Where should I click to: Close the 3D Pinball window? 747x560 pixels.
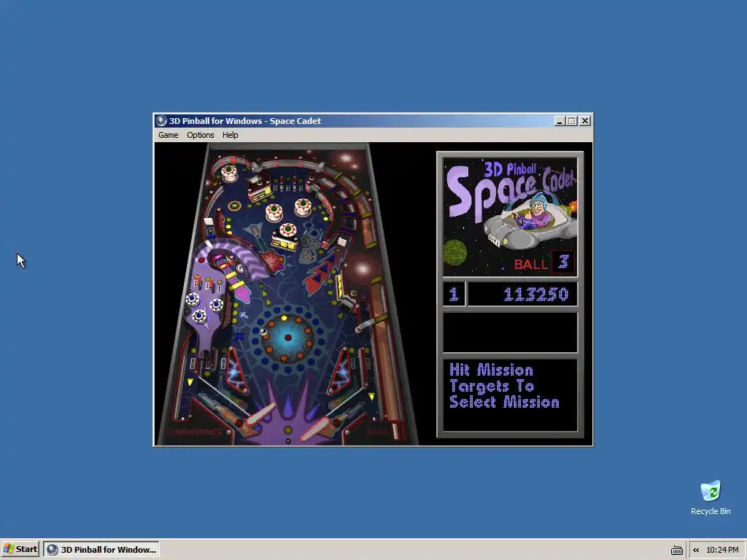585,121
